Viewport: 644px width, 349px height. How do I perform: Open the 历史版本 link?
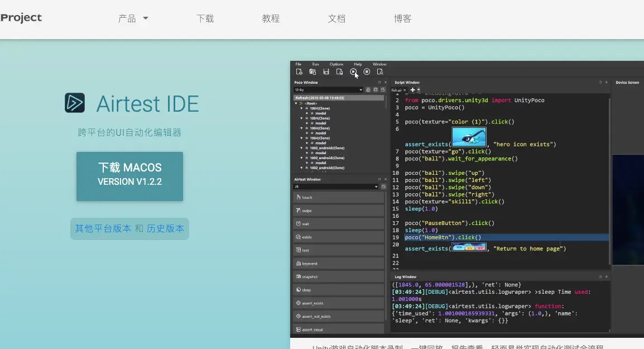[x=166, y=228]
